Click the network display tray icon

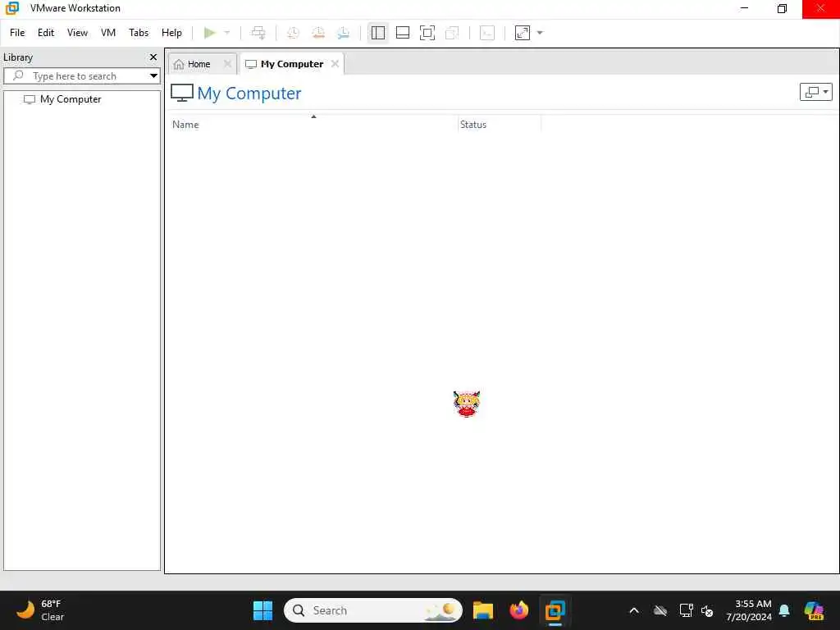(686, 610)
